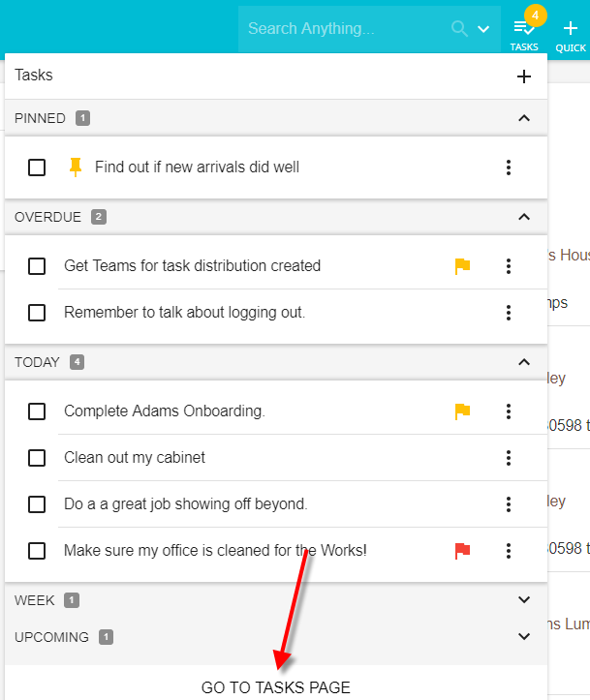Click Go To Tasks Page link
590x700 pixels.
point(276,687)
